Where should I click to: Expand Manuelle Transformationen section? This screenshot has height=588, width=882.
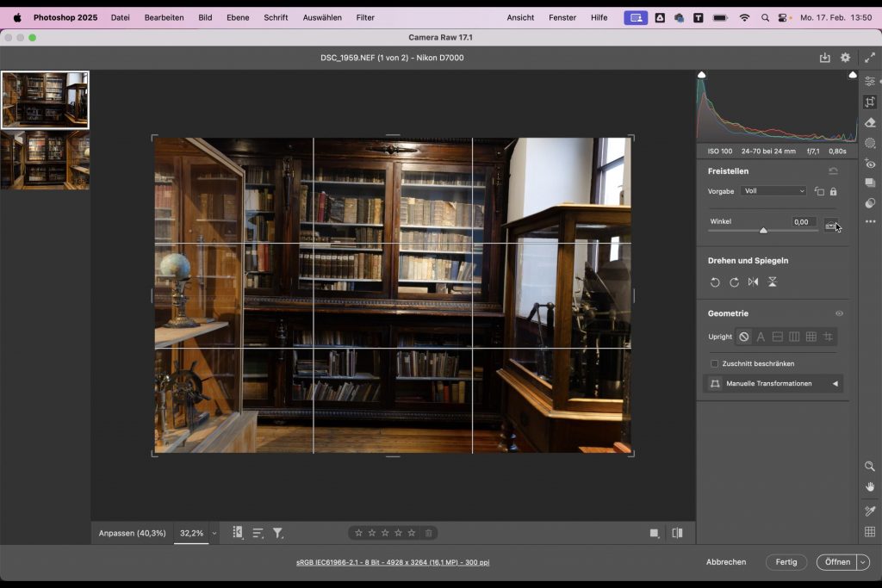(834, 384)
